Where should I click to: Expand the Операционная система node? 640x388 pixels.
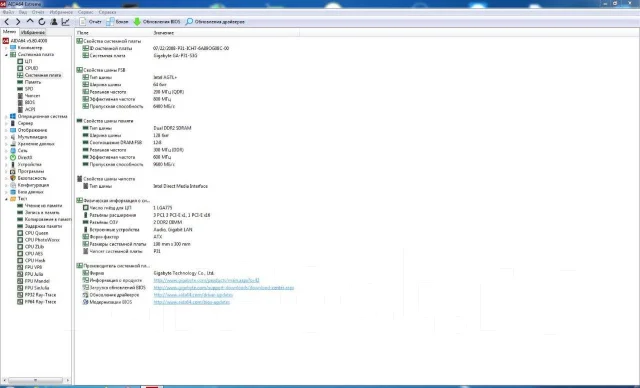point(6,116)
